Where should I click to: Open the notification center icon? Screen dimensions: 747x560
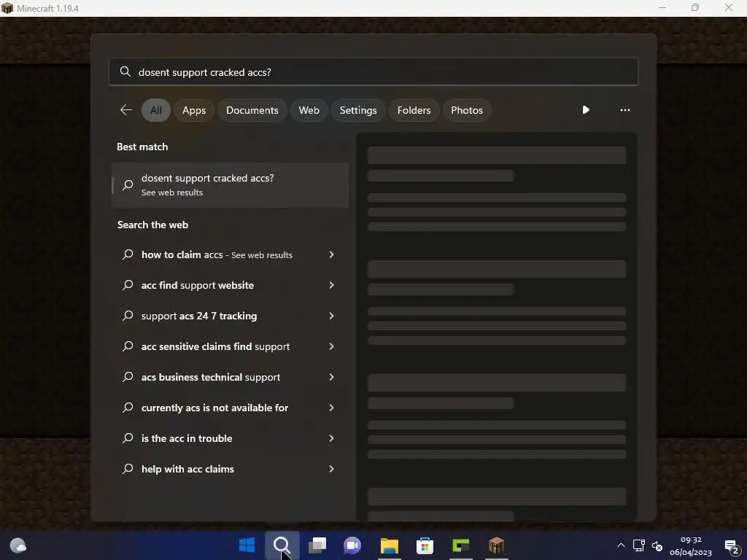[x=731, y=546]
